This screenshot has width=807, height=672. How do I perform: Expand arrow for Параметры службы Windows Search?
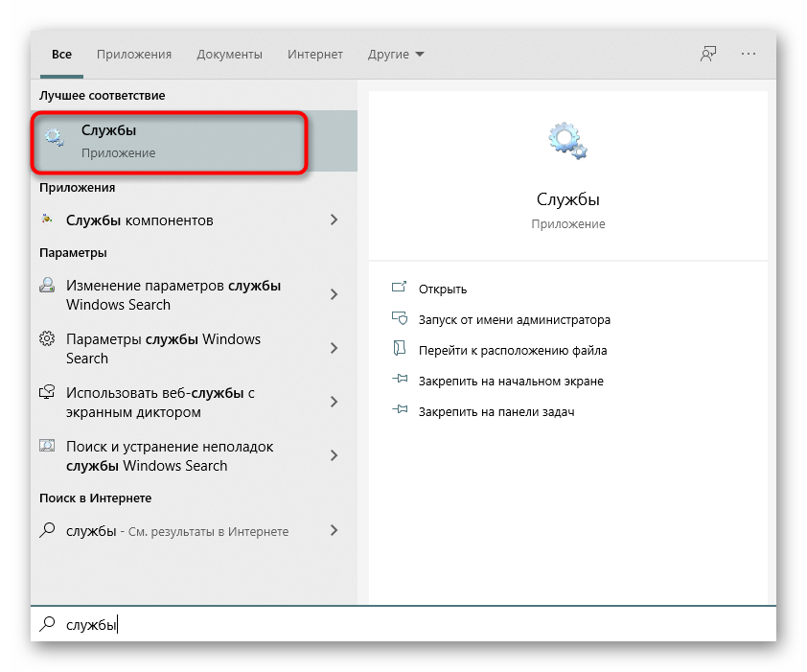tap(334, 348)
